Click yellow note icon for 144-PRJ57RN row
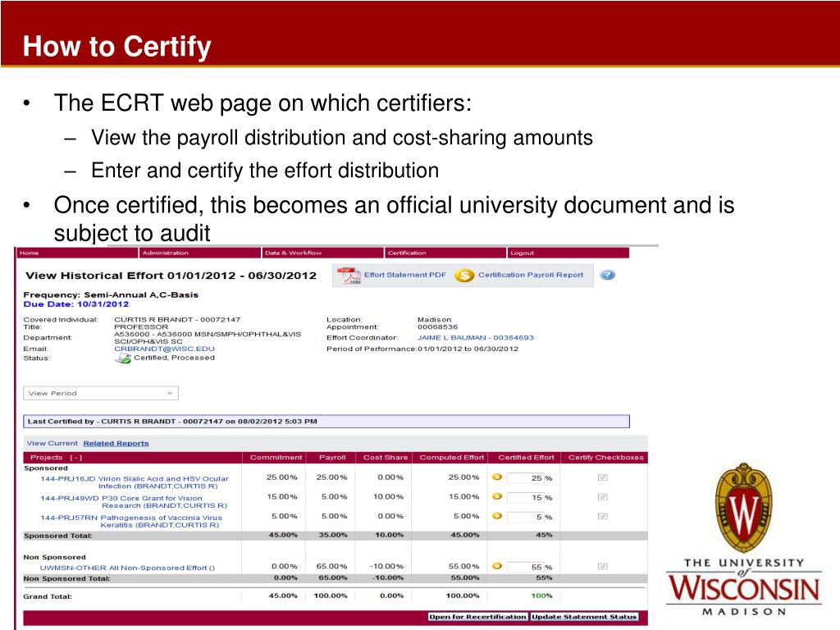Image resolution: width=840 pixels, height=630 pixels. point(496,516)
